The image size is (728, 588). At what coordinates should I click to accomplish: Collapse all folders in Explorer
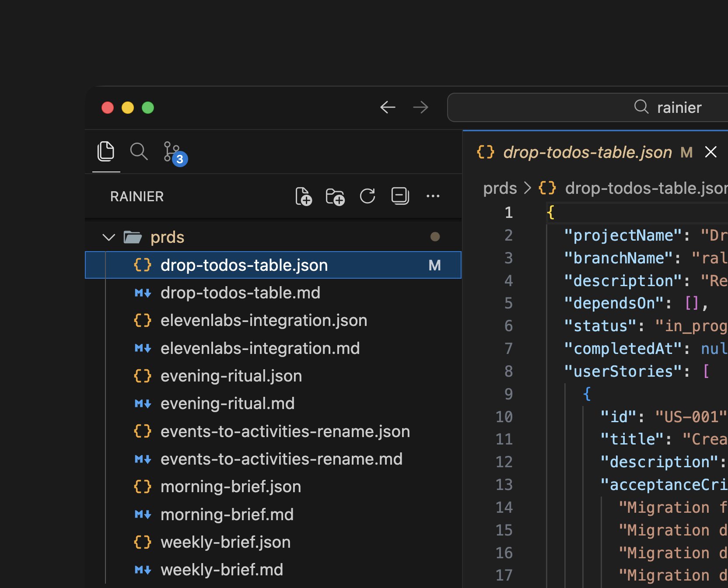tap(400, 196)
